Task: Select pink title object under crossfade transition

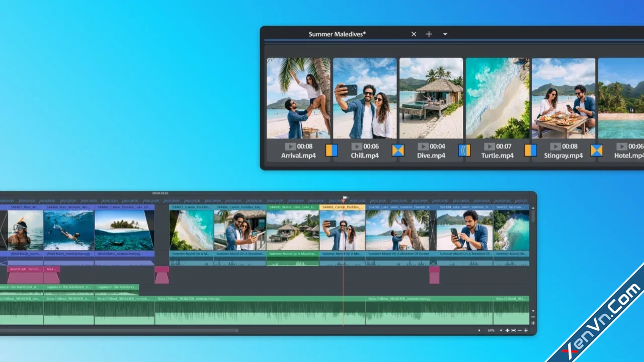Action: [434, 275]
